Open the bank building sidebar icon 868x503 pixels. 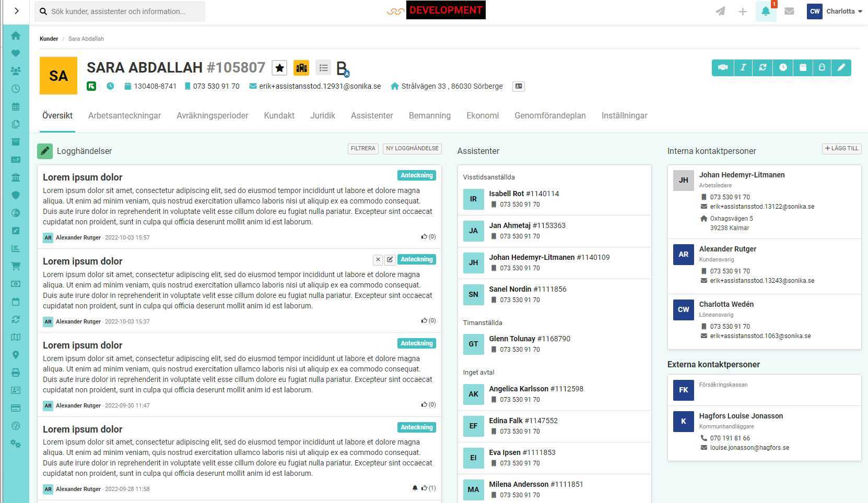coord(16,177)
